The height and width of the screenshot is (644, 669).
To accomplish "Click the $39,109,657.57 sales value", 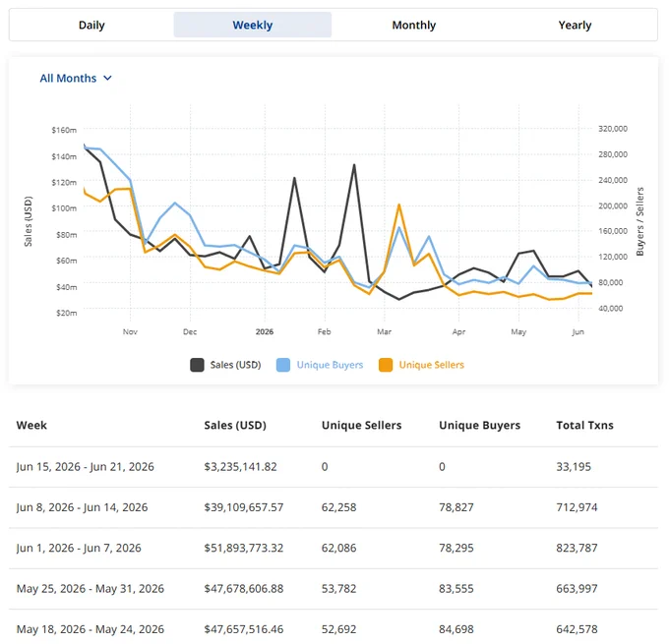I will coord(244,507).
